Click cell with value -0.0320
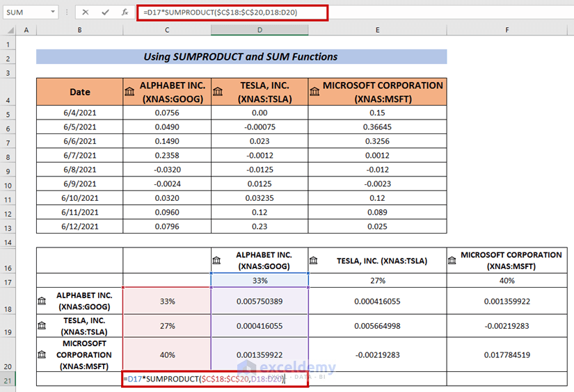Screen dimensions: 574x392 [x=167, y=170]
